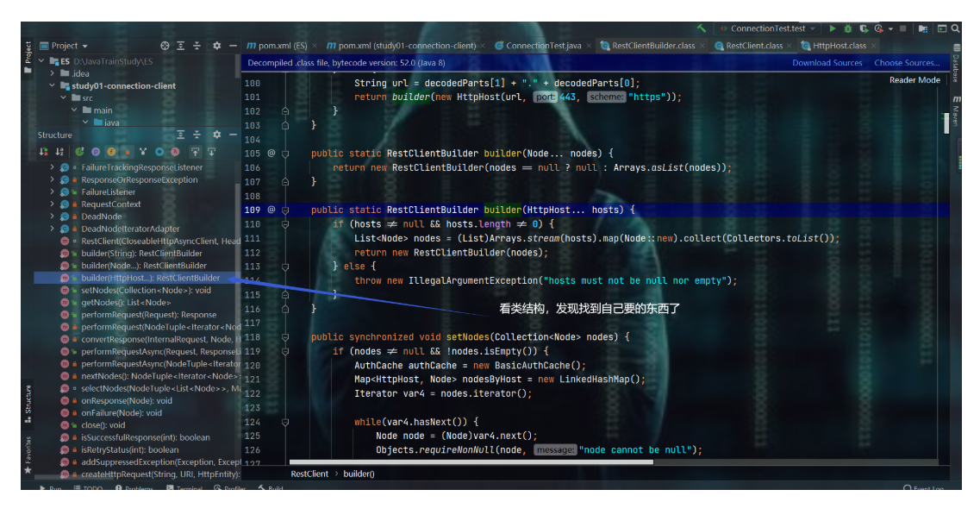980x521 pixels.
Task: Click builder() in the editor breadcrumb
Action: (x=359, y=474)
